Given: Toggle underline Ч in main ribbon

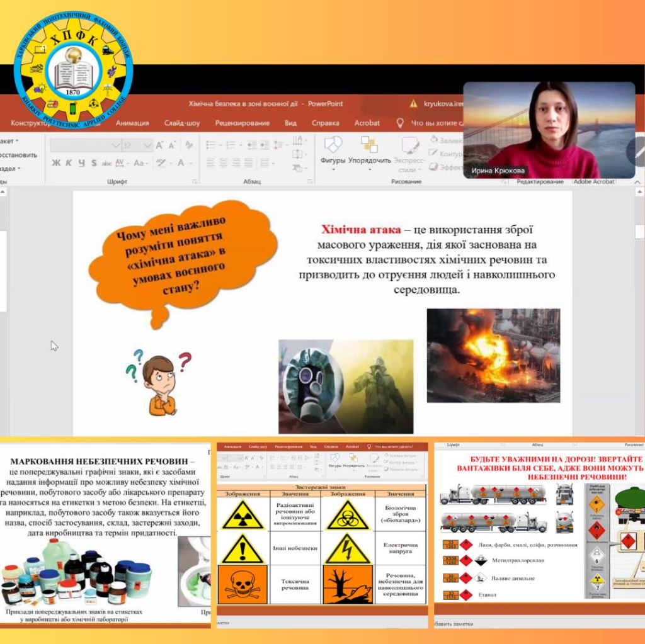Looking at the screenshot, I should point(82,163).
